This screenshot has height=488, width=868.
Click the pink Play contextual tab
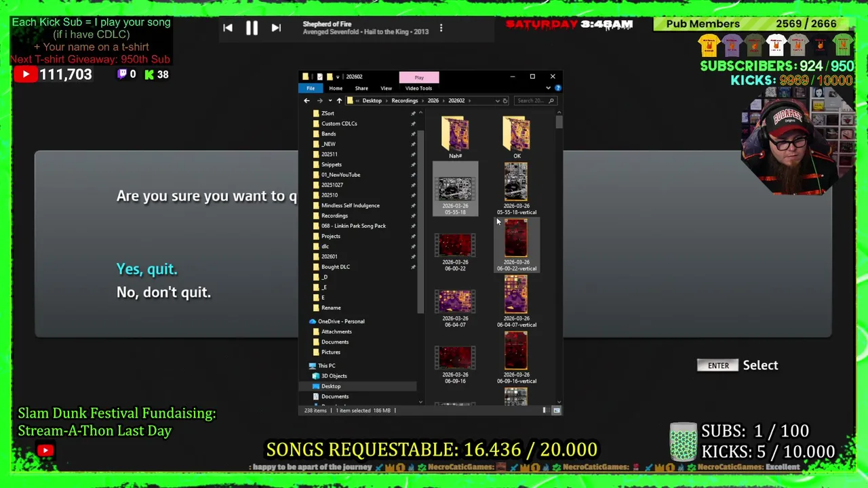point(419,77)
